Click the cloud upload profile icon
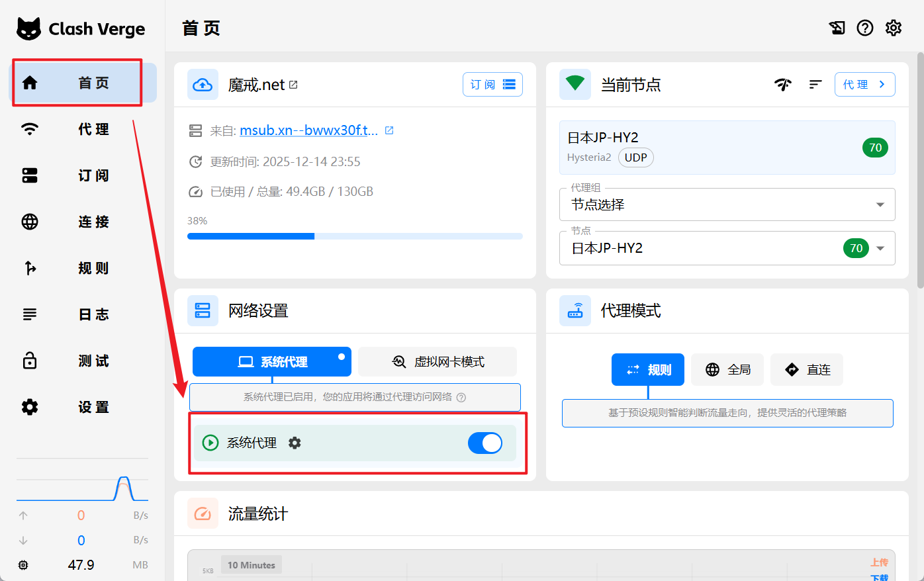The height and width of the screenshot is (581, 924). click(x=203, y=85)
